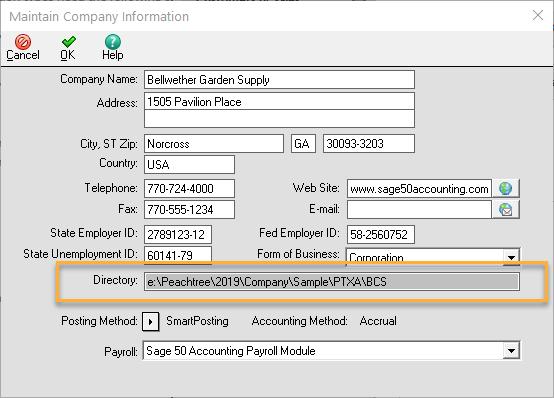The height and width of the screenshot is (398, 554).
Task: Click the Sage 50 Accounting Payroll Module text
Action: pos(231,351)
